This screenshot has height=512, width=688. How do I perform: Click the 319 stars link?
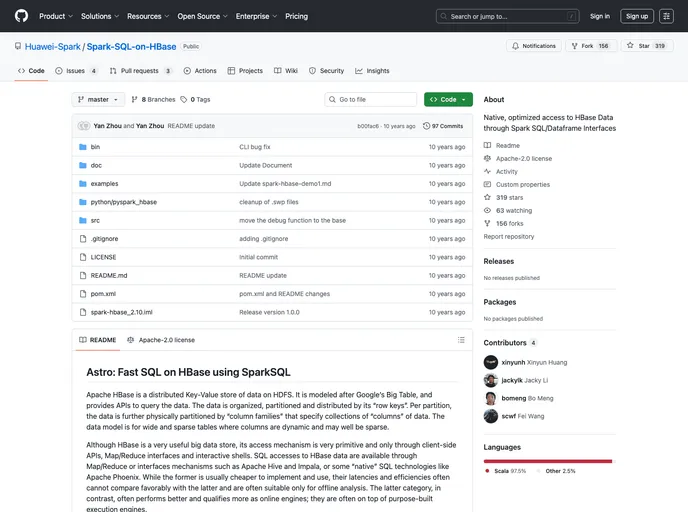click(x=509, y=197)
